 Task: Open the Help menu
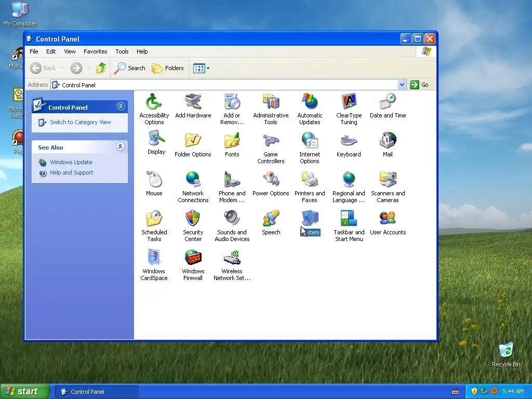pyautogui.click(x=142, y=51)
